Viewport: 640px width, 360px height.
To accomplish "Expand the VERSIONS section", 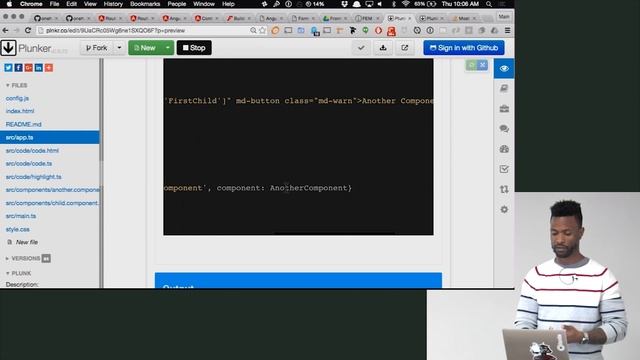I will tap(23, 258).
